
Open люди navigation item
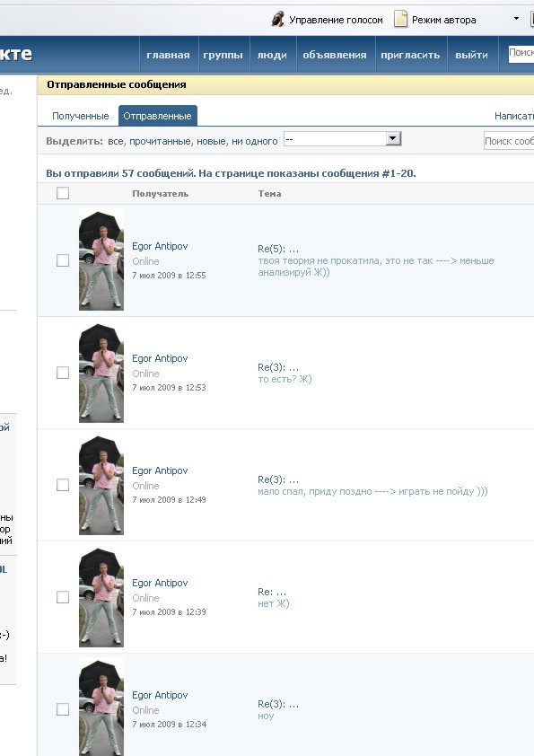[272, 55]
